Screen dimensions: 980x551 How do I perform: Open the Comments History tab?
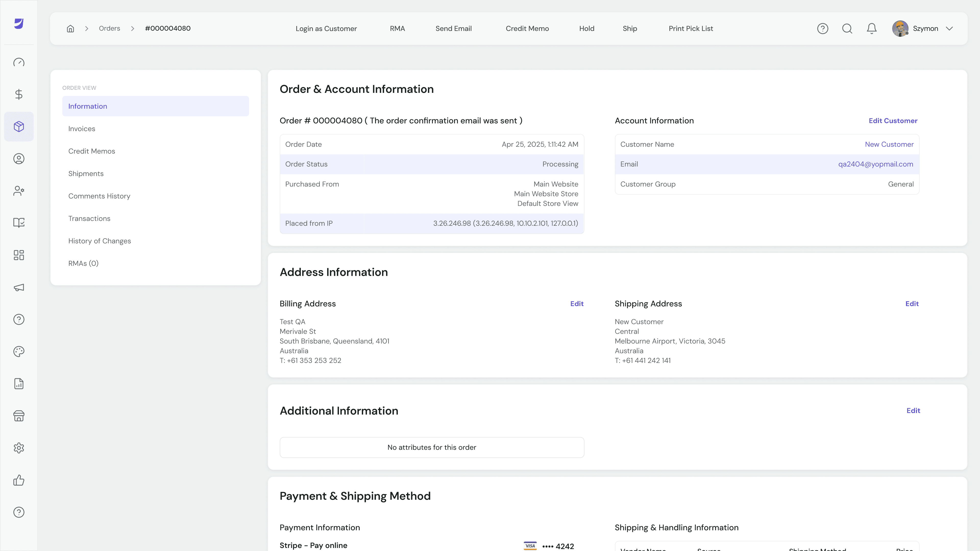99,196
